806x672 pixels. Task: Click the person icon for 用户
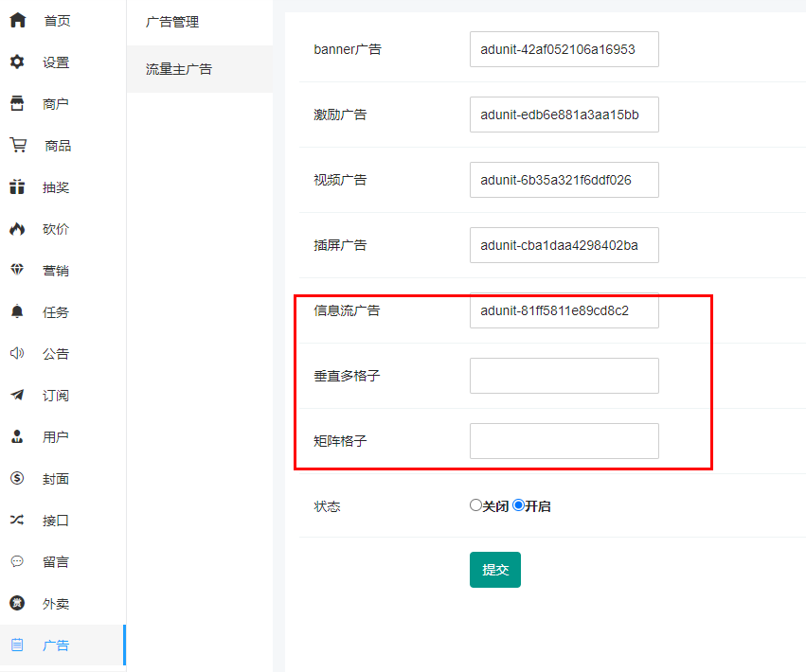(17, 436)
